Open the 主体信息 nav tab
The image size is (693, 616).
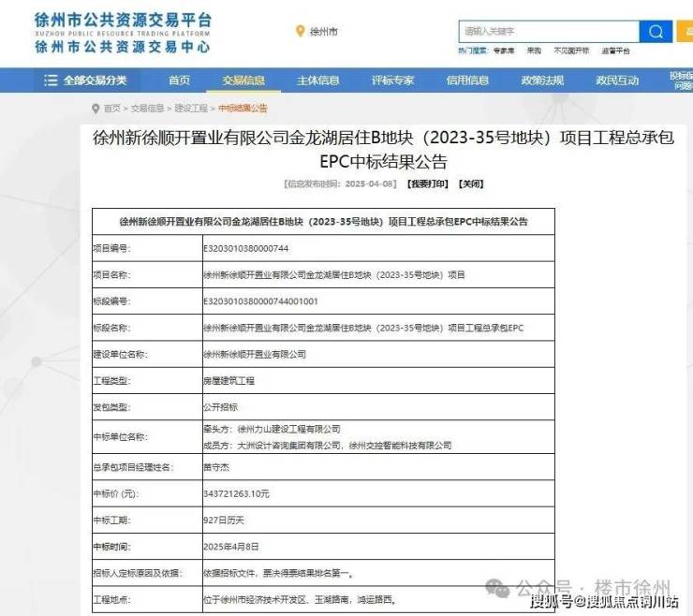[x=318, y=81]
